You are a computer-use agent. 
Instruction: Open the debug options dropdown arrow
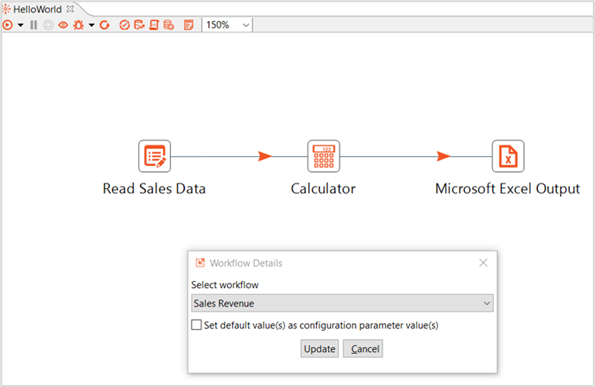click(x=91, y=25)
